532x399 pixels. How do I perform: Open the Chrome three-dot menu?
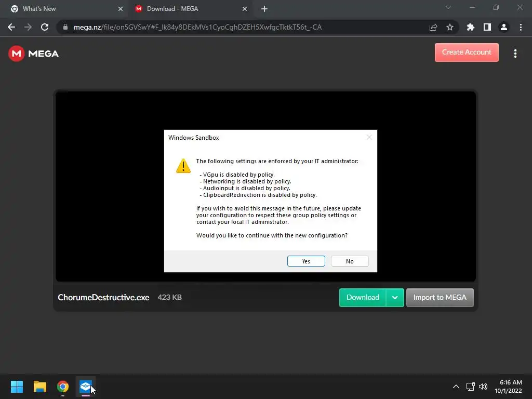[521, 27]
